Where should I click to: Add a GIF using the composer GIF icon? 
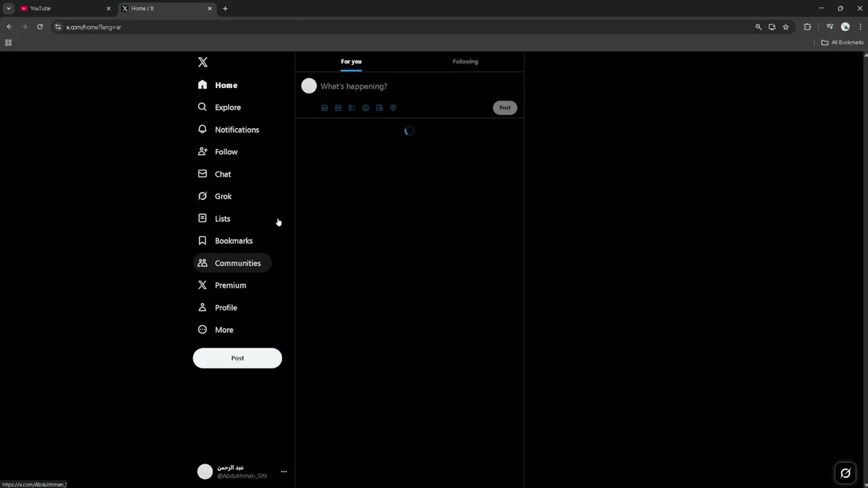(x=338, y=108)
